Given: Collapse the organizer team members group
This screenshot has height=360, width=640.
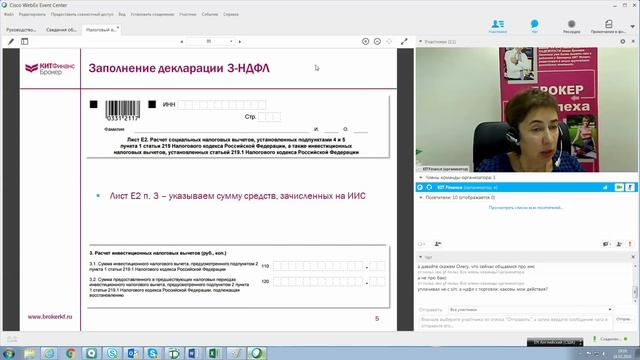Looking at the screenshot, I should pos(421,178).
